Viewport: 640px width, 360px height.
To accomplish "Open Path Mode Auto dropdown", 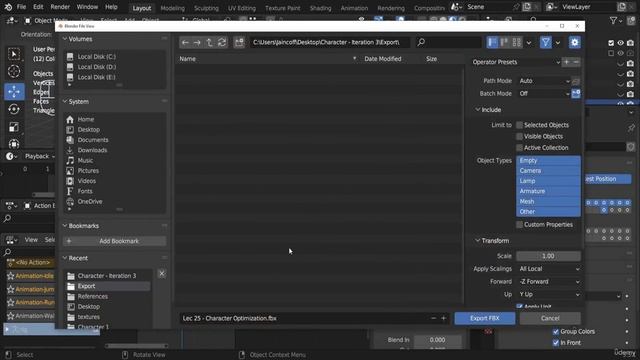I will coord(544,81).
